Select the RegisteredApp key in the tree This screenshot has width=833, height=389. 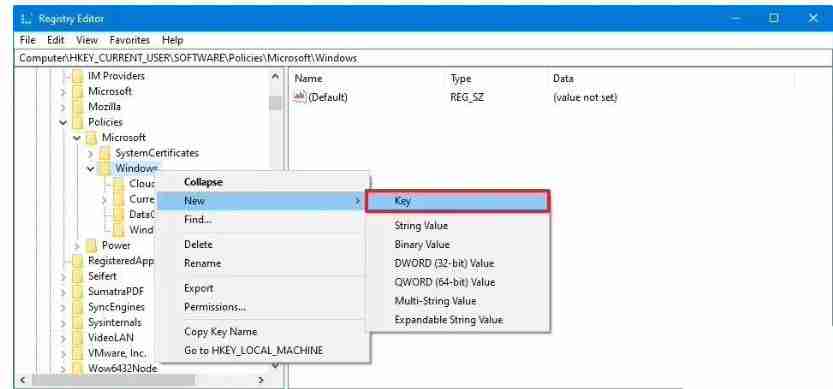pos(121,261)
